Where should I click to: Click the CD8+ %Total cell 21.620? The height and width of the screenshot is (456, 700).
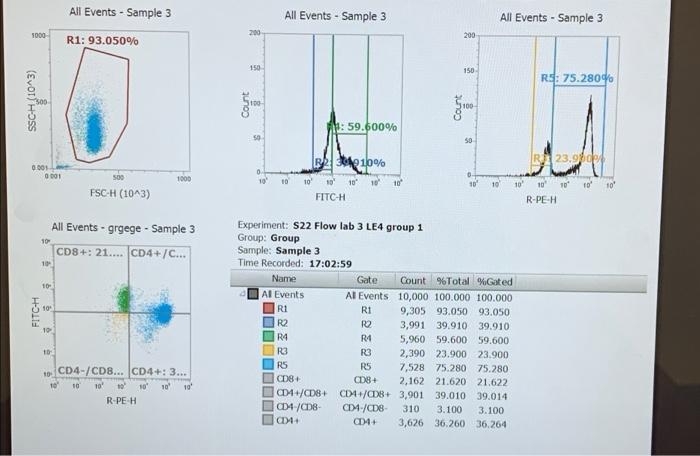451,381
